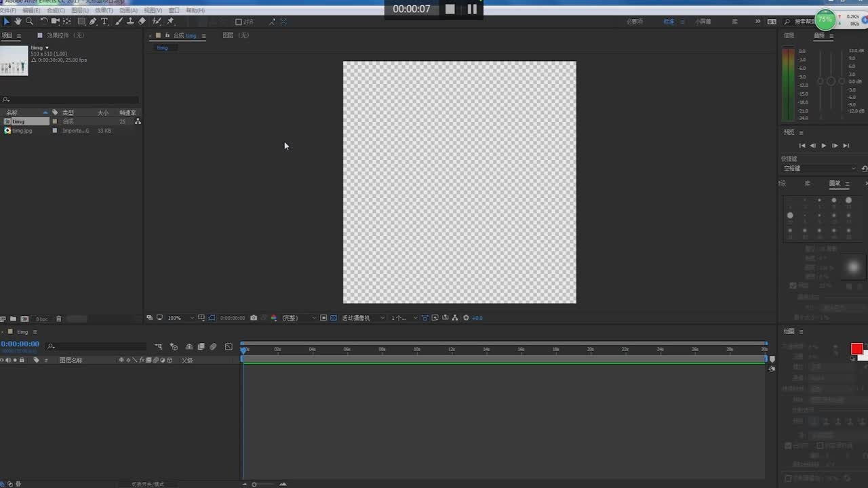Image resolution: width=868 pixels, height=488 pixels.
Task: Toggle Transparency Grid in viewer
Action: pyautogui.click(x=334, y=318)
